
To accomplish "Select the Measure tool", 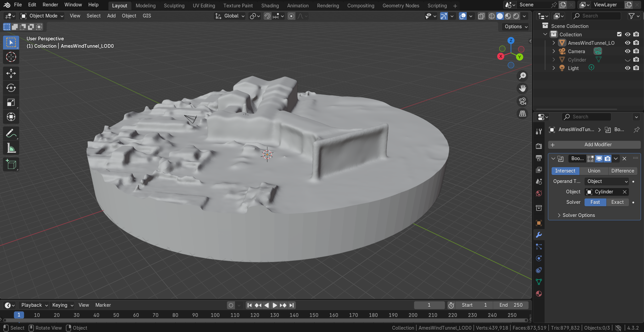I will coord(11,148).
